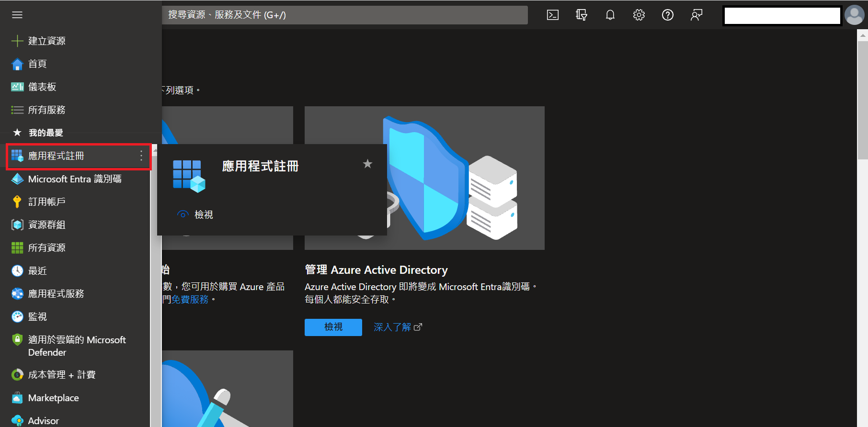
Task: Click the account name box in top bar
Action: click(x=782, y=15)
